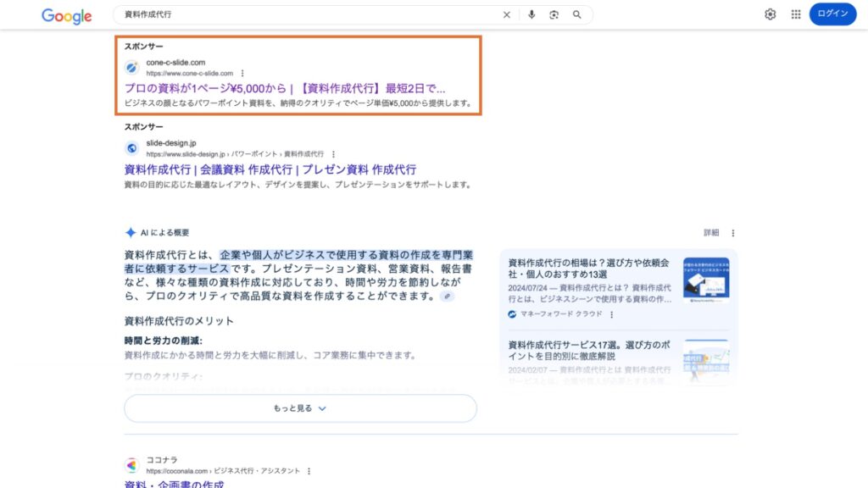The height and width of the screenshot is (488, 868).
Task: Open the menu beside マネーフォワード クラウド
Action: pos(612,314)
